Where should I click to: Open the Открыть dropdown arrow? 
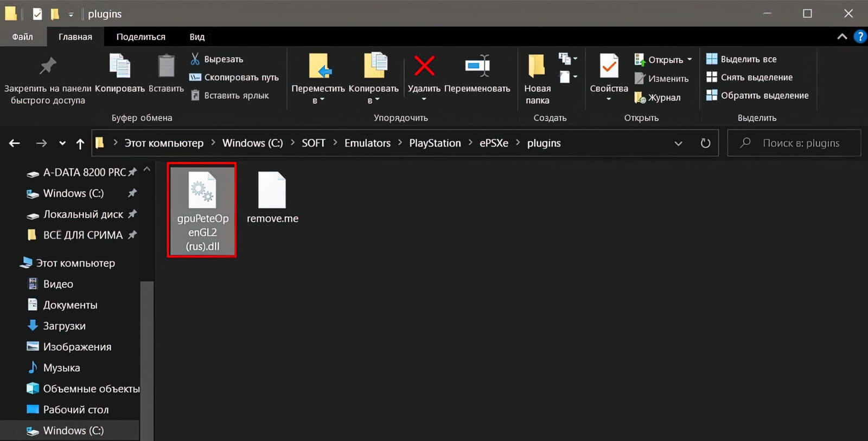click(x=690, y=59)
